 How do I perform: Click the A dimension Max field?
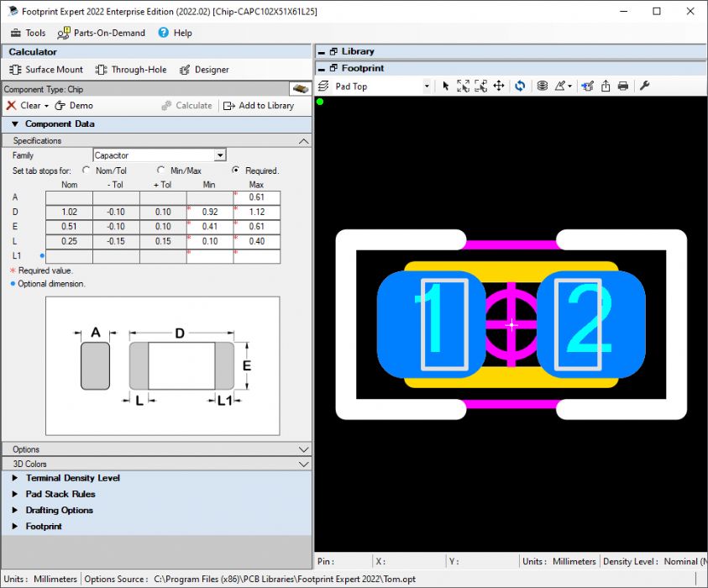257,197
